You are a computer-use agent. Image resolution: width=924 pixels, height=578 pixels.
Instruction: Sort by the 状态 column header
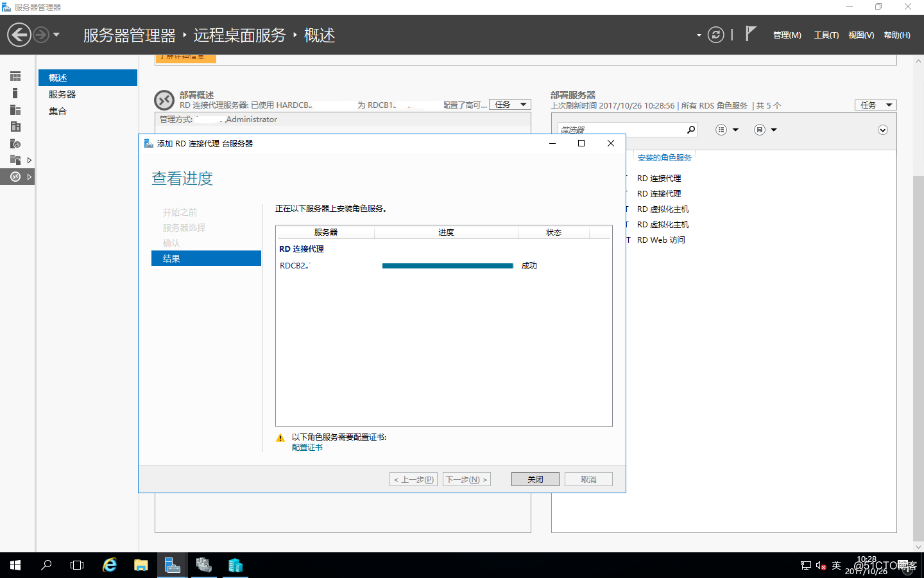[x=554, y=232]
